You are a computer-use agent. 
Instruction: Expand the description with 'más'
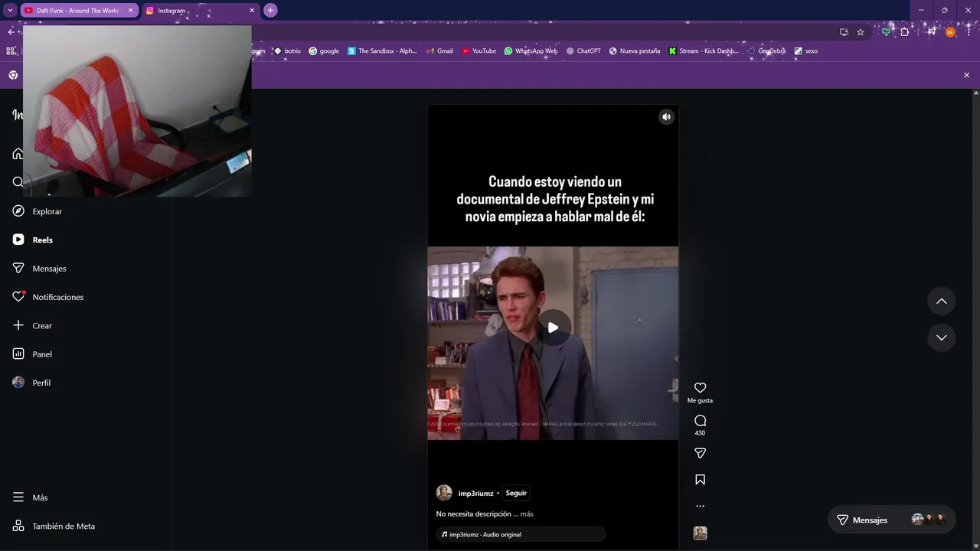click(x=527, y=514)
